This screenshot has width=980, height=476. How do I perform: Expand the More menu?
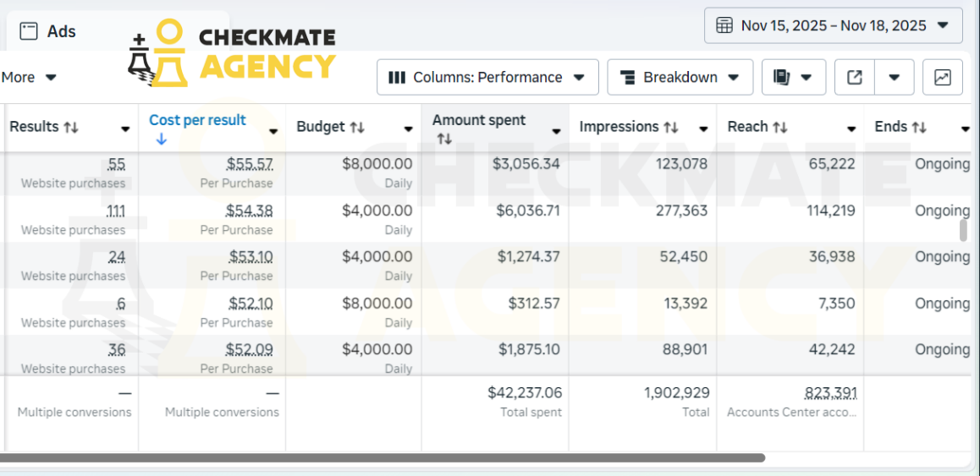(x=28, y=78)
